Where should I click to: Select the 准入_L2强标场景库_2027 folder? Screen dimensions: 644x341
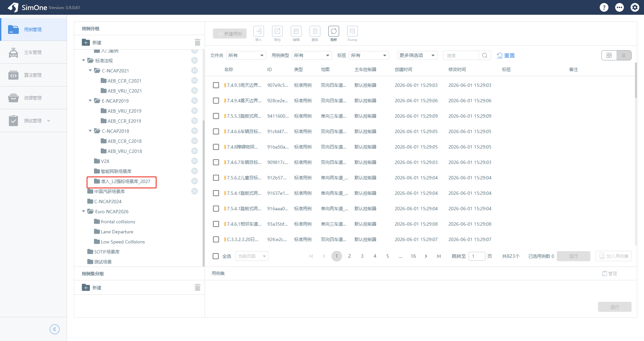[x=122, y=181]
